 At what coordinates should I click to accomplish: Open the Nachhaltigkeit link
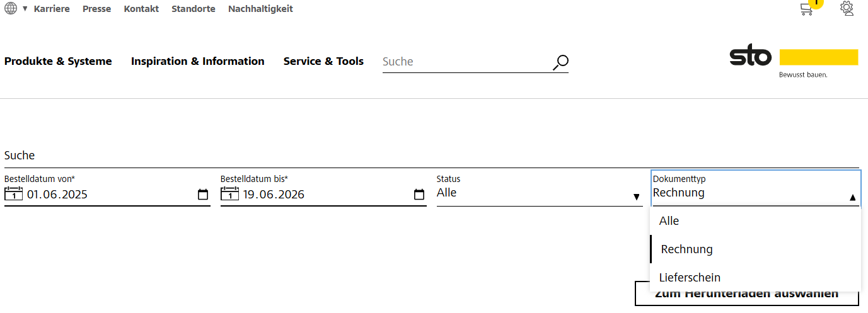260,9
